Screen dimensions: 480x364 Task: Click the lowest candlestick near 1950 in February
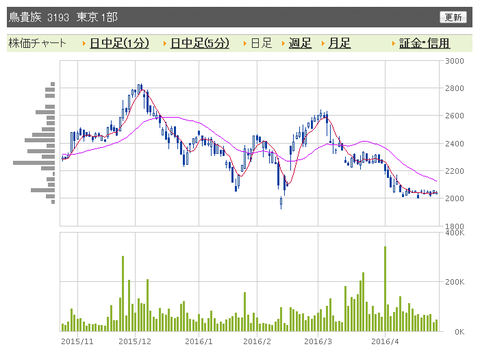coord(281,203)
